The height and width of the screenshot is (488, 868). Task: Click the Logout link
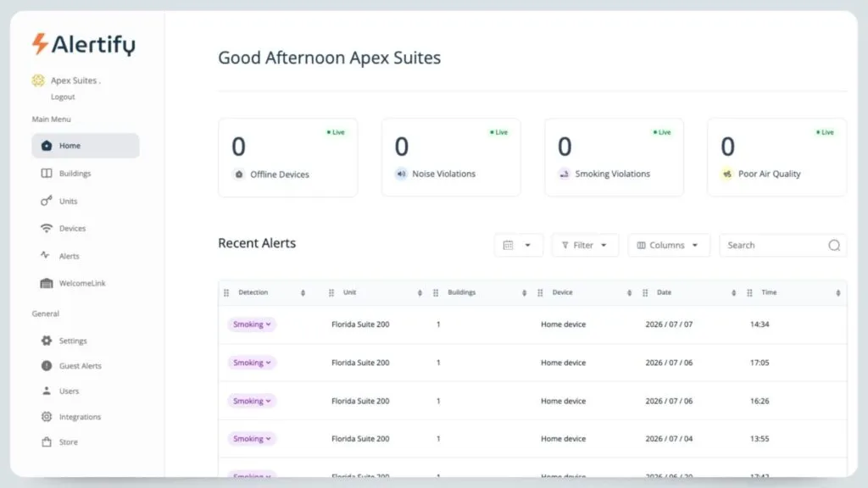click(x=63, y=97)
